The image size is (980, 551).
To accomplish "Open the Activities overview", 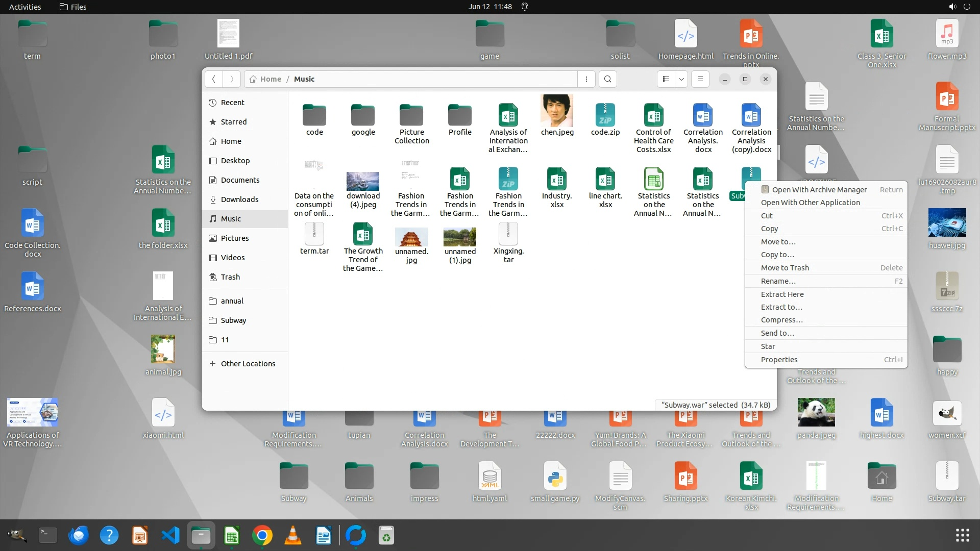I will 25,7.
